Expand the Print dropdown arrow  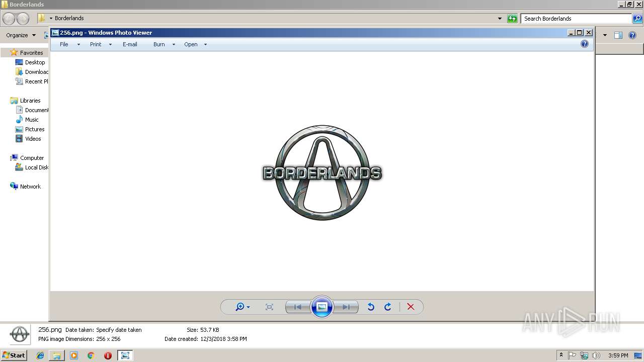(110, 45)
